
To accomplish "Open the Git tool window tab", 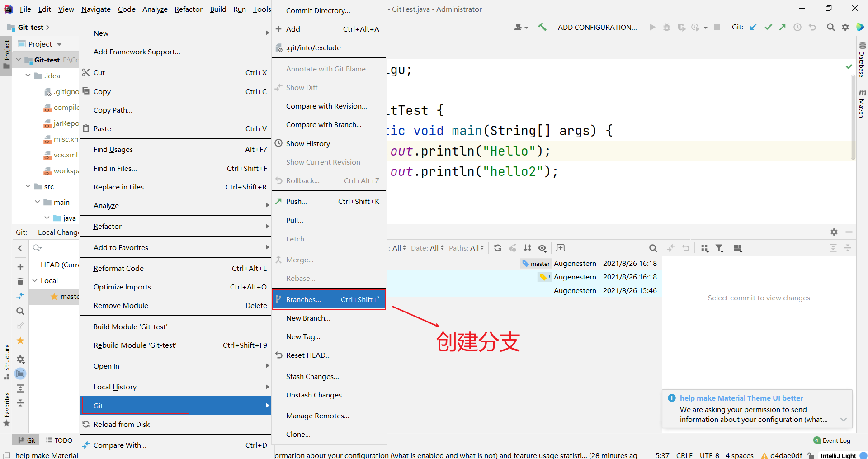I will pyautogui.click(x=27, y=440).
